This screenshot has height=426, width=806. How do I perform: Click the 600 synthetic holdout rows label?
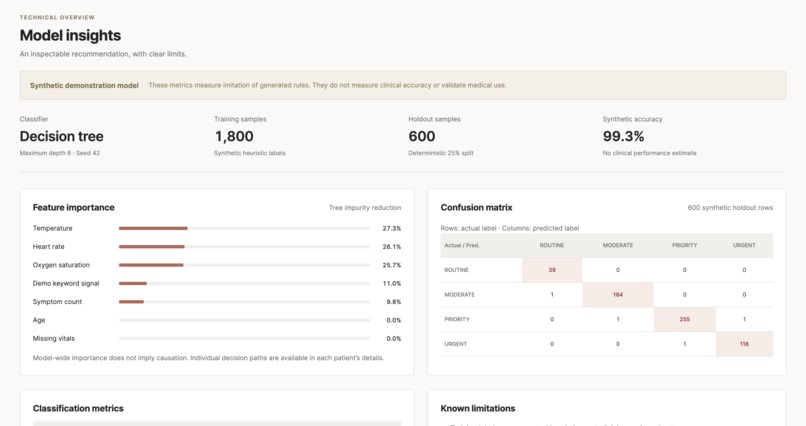coord(730,208)
